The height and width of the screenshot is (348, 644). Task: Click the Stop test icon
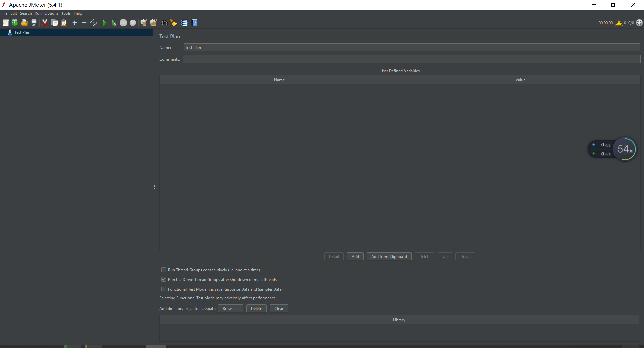click(x=123, y=23)
